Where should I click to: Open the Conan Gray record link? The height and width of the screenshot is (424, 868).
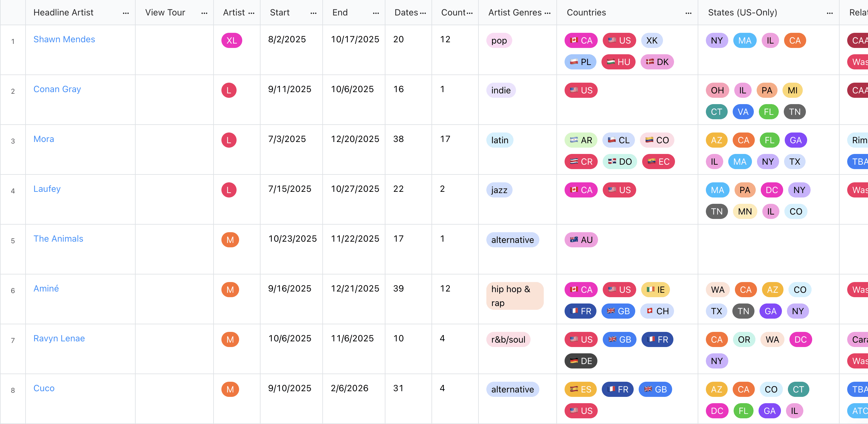pos(57,89)
